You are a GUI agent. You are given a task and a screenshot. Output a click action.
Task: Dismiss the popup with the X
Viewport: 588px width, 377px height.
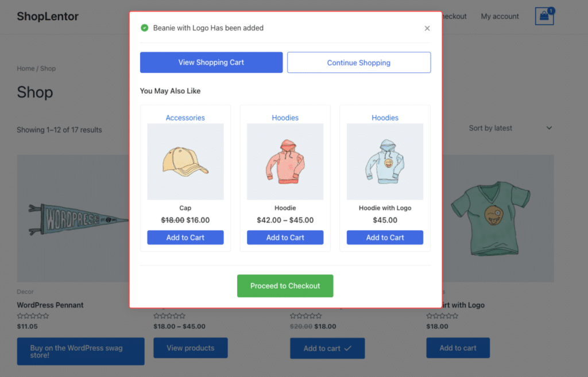427,28
